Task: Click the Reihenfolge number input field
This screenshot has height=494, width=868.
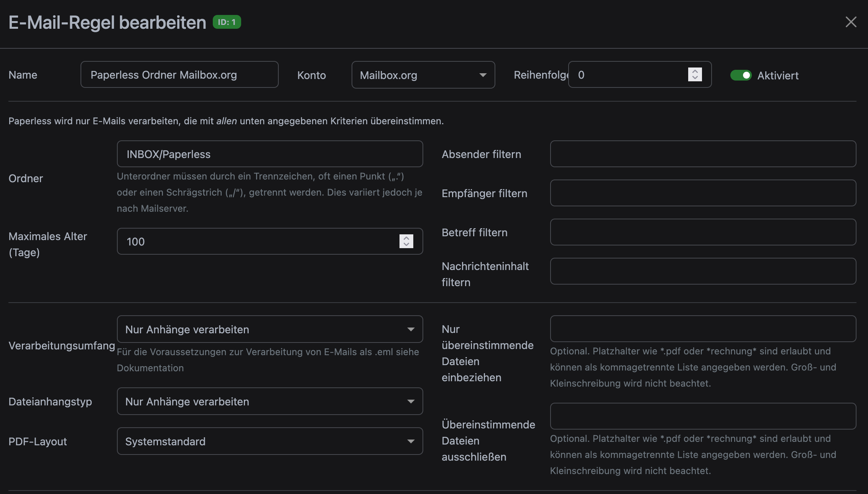Action: click(x=629, y=75)
